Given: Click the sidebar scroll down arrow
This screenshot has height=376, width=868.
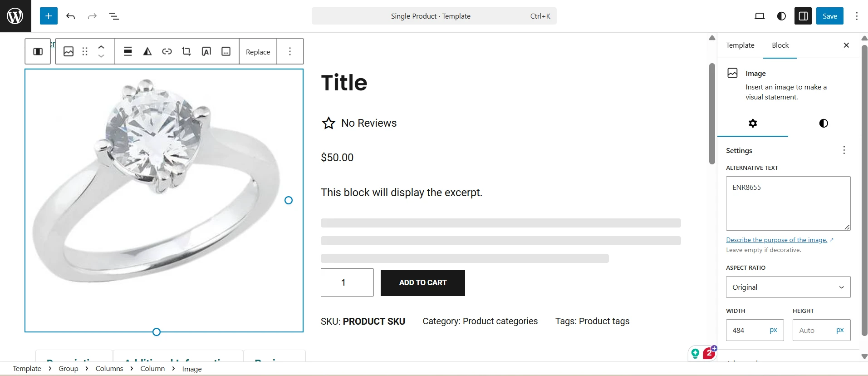Looking at the screenshot, I should click(864, 356).
